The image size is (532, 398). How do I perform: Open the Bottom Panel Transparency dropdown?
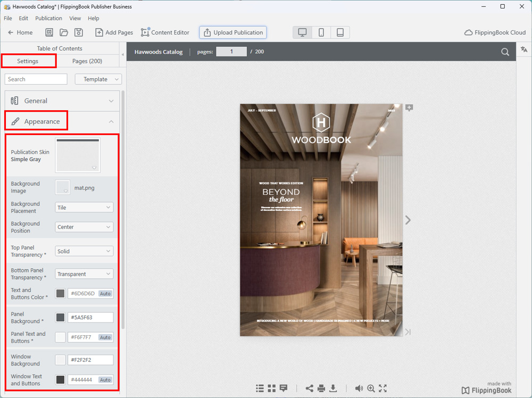click(x=84, y=274)
